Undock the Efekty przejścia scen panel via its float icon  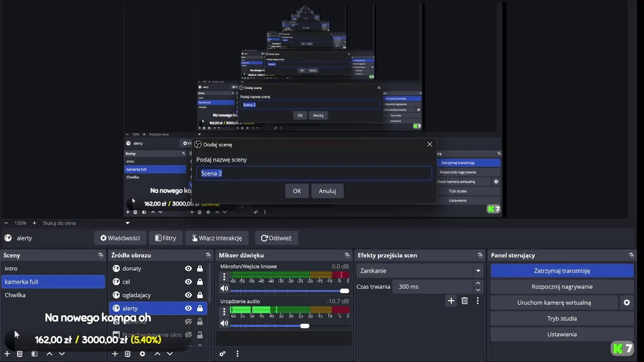[x=480, y=255]
